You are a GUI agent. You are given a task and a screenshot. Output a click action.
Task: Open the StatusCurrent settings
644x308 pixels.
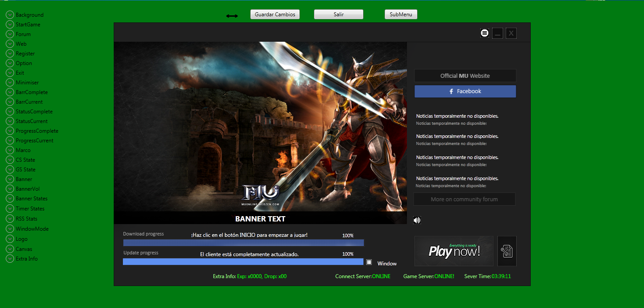pyautogui.click(x=10, y=121)
